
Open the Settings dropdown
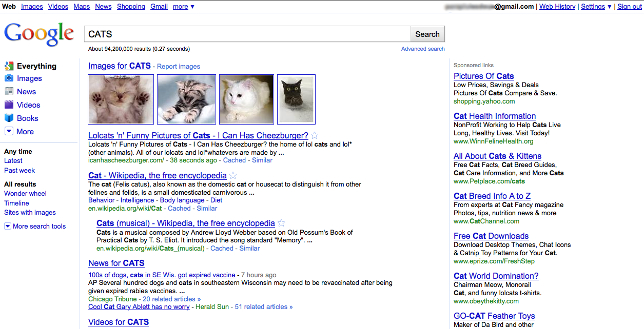coord(596,6)
